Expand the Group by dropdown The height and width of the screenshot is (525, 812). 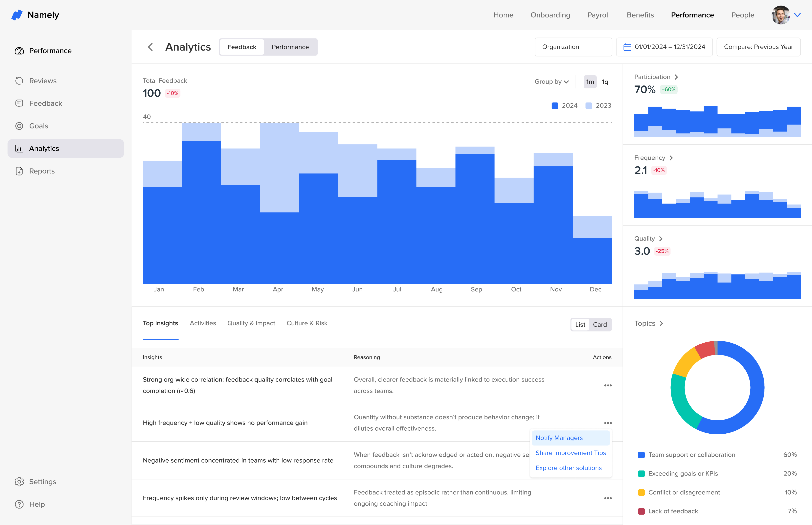point(551,82)
